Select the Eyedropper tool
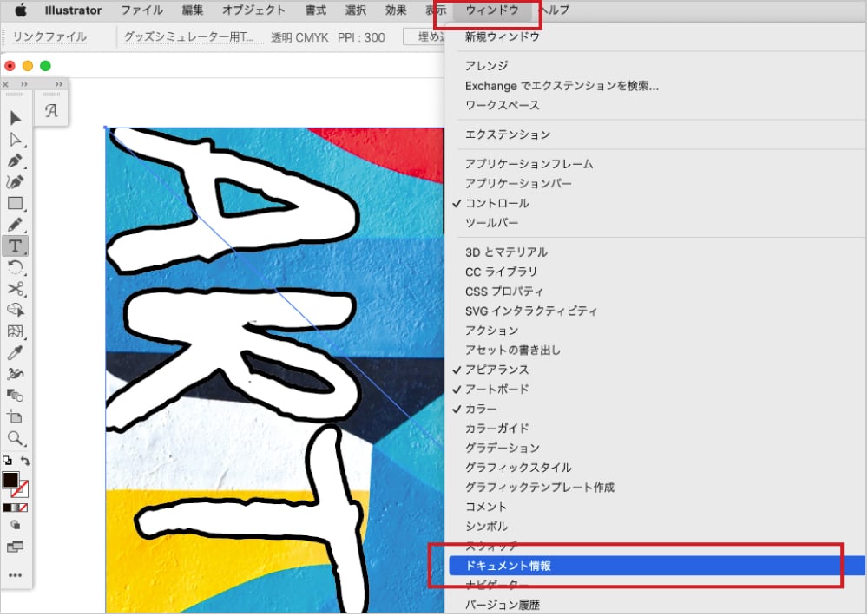This screenshot has width=868, height=616. [15, 352]
